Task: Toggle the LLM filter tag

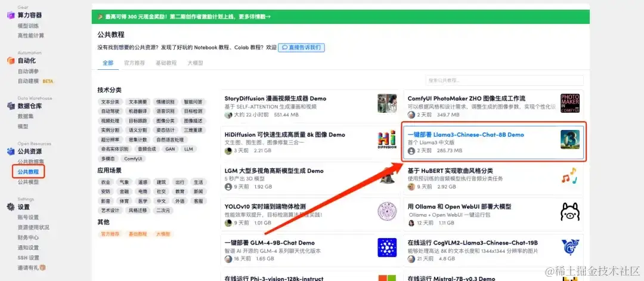Action: 188,149
